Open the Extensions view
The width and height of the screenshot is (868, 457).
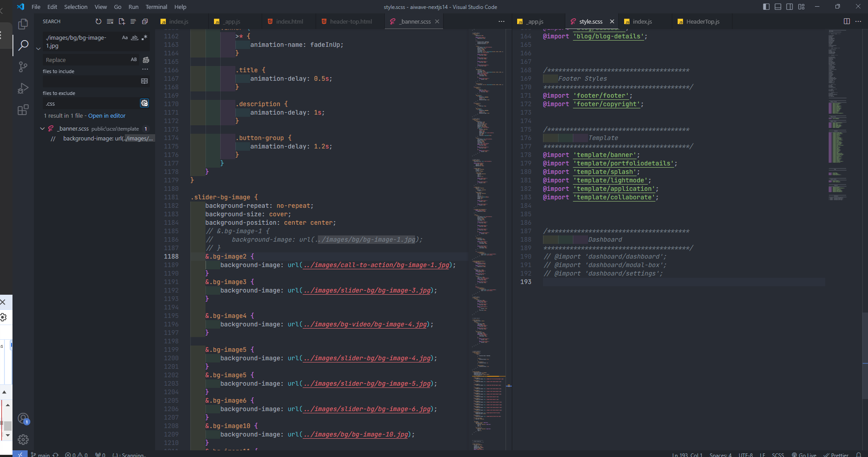(23, 110)
